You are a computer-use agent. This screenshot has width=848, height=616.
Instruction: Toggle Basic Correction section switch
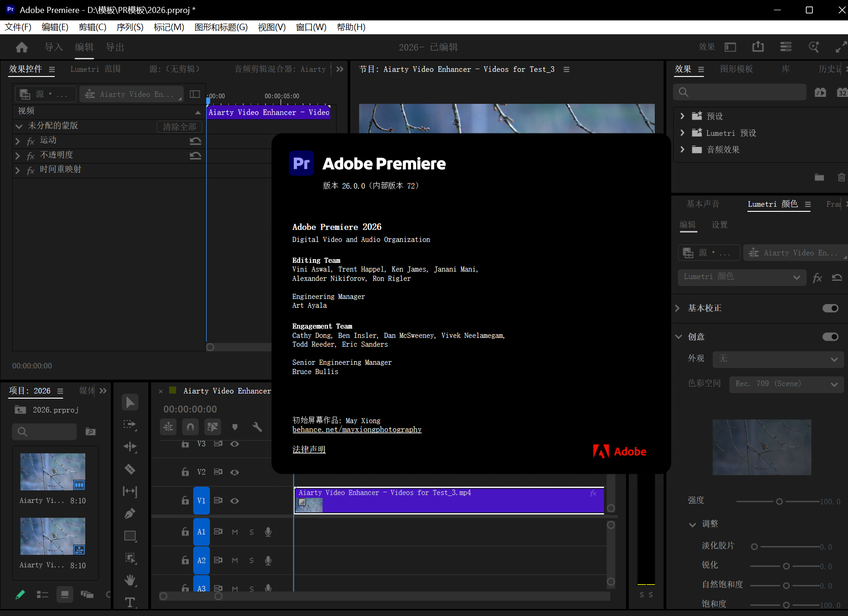click(x=830, y=308)
